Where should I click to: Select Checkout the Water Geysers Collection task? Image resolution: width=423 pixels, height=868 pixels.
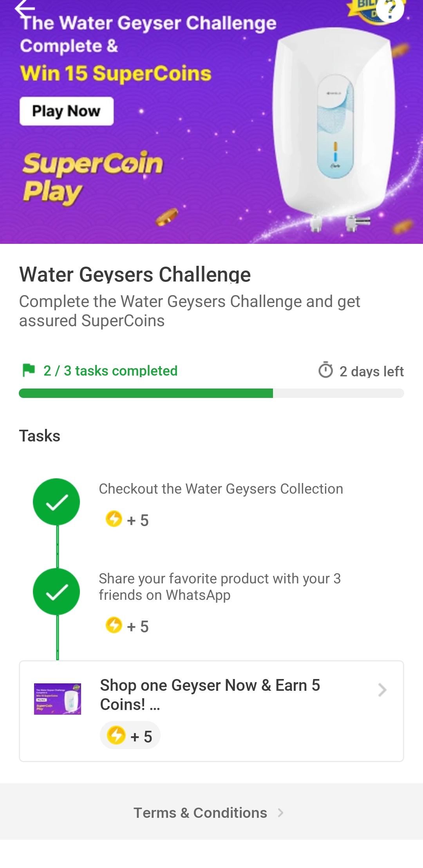pos(221,489)
